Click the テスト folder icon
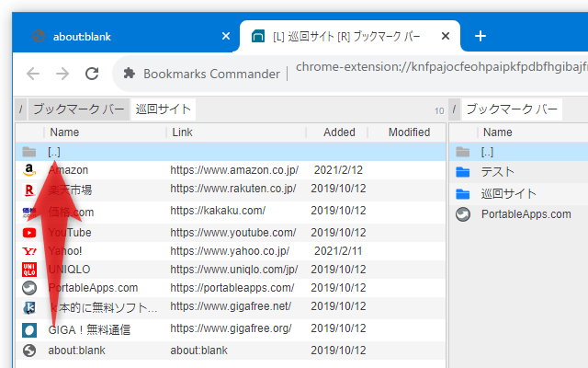The image size is (588, 368). pyautogui.click(x=463, y=172)
